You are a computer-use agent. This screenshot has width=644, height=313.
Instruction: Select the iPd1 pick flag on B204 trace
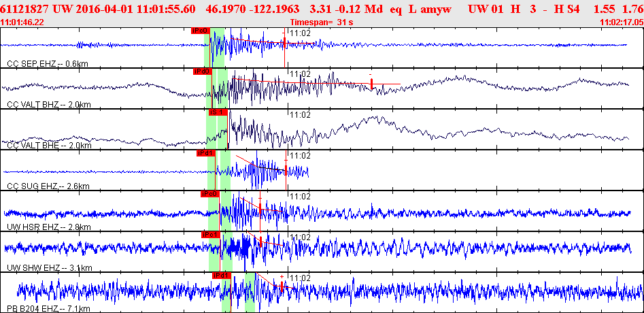(222, 275)
